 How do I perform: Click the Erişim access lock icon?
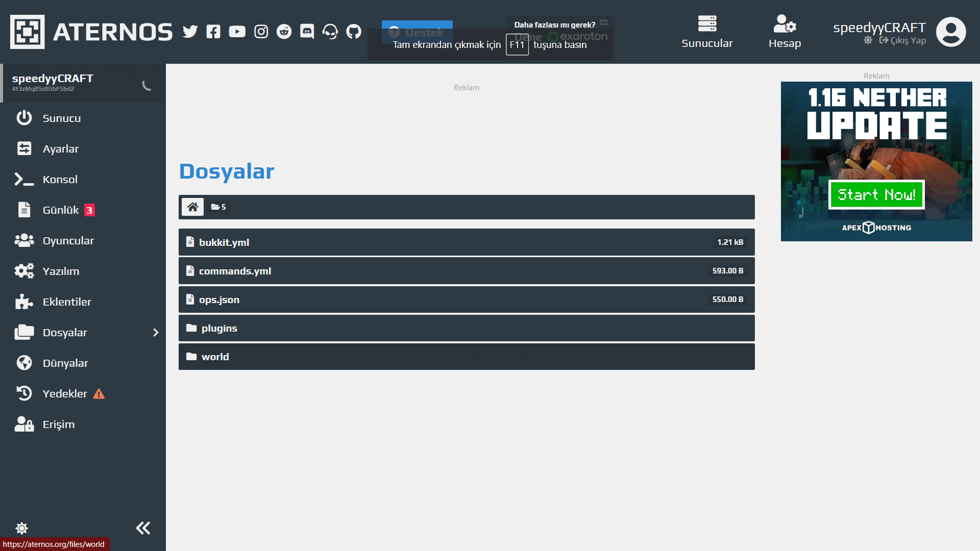tap(24, 424)
